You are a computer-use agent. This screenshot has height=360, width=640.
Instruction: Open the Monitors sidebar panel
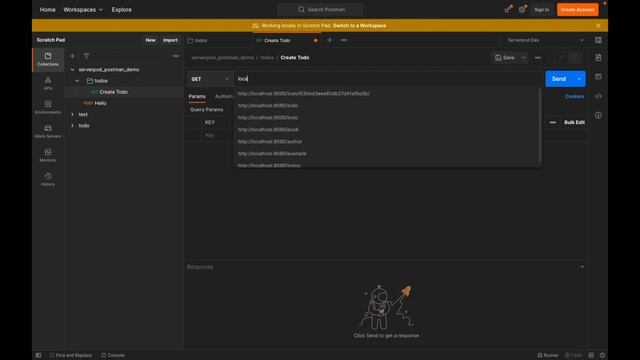pos(48,155)
